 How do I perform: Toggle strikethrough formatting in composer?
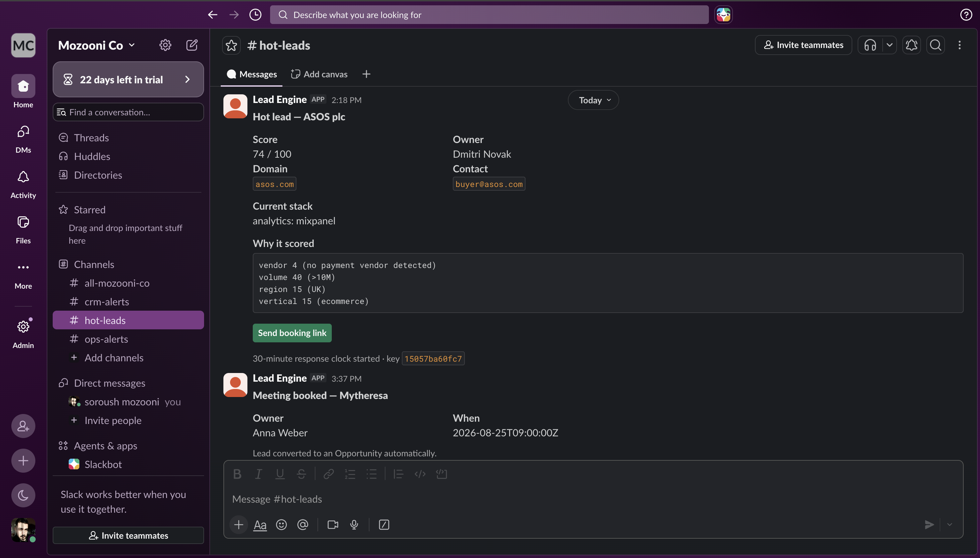301,474
